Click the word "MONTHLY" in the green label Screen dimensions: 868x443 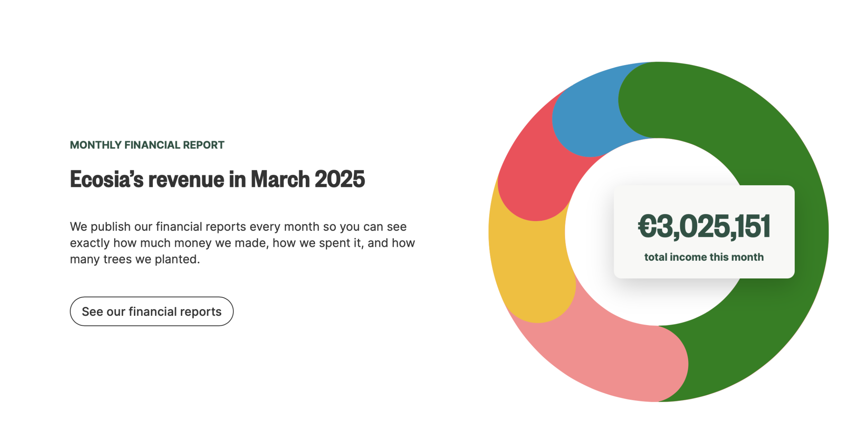(x=96, y=145)
